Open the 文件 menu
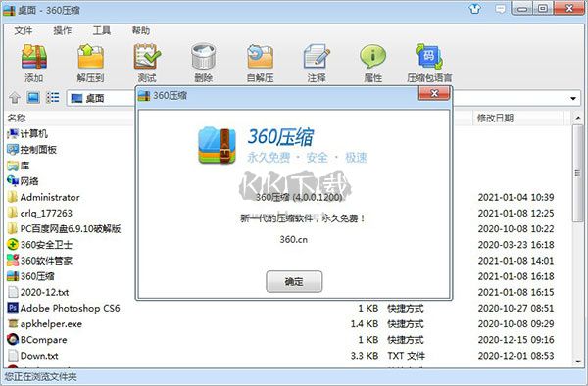Image resolution: width=588 pixels, height=386 pixels. pos(24,30)
